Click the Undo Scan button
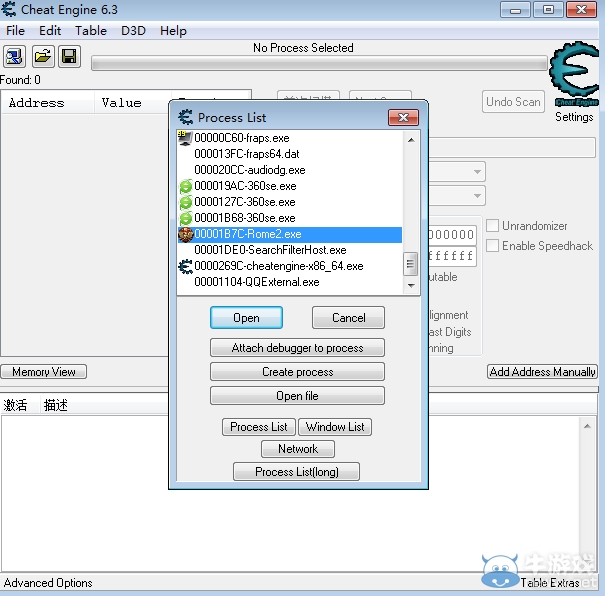This screenshot has width=605, height=596. click(513, 101)
